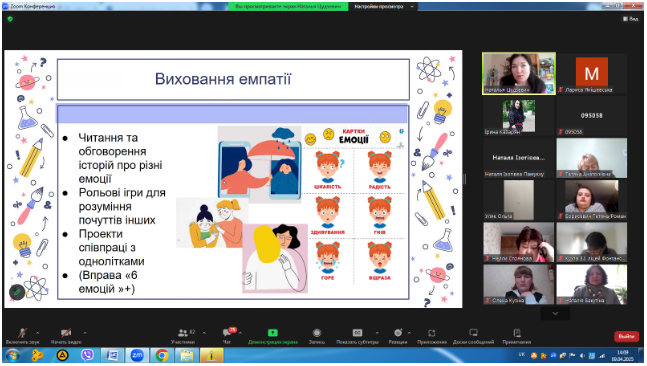647x366 pixels.
Task: Open Доски сообщений whiteboards icon
Action: tap(473, 335)
